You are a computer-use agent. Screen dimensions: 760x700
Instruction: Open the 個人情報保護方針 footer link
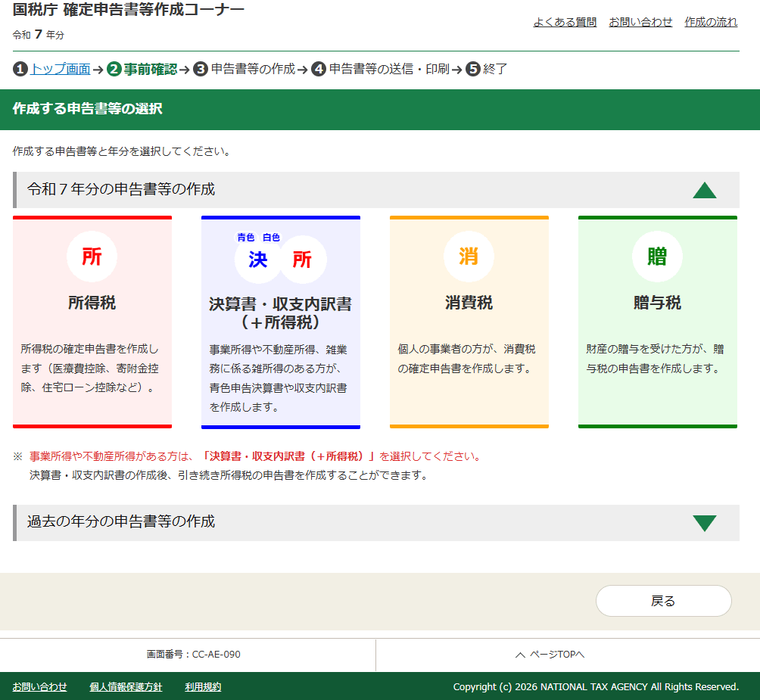[126, 687]
